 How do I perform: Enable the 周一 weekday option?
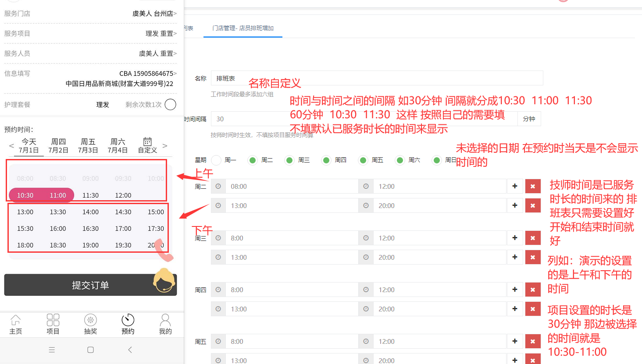[216, 160]
